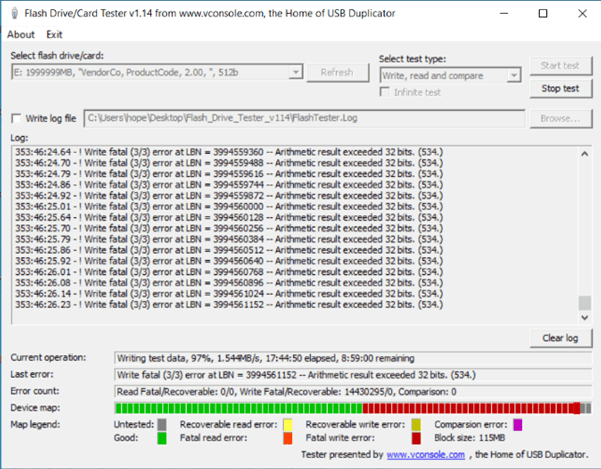Clear the log with Clear log button

pos(559,338)
